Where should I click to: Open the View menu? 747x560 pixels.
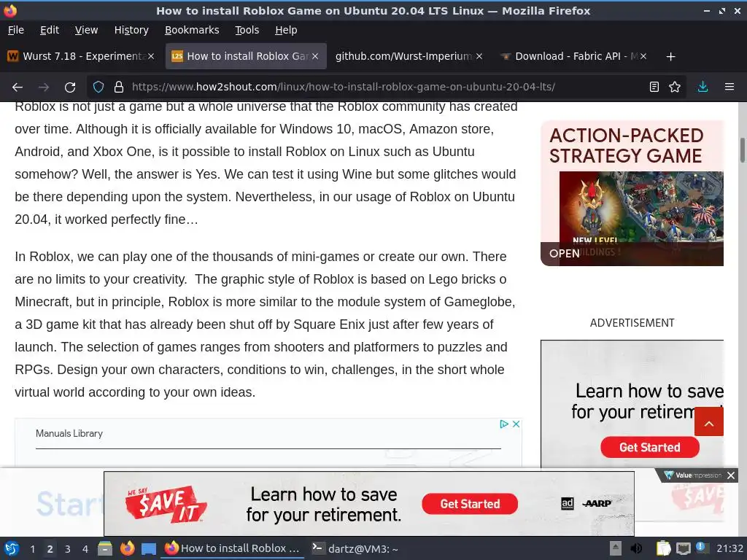86,30
